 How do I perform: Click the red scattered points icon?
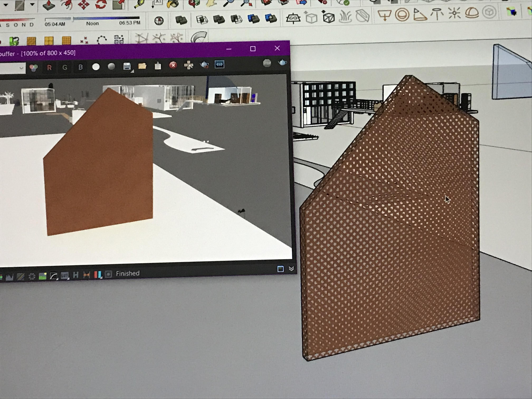coord(84,40)
